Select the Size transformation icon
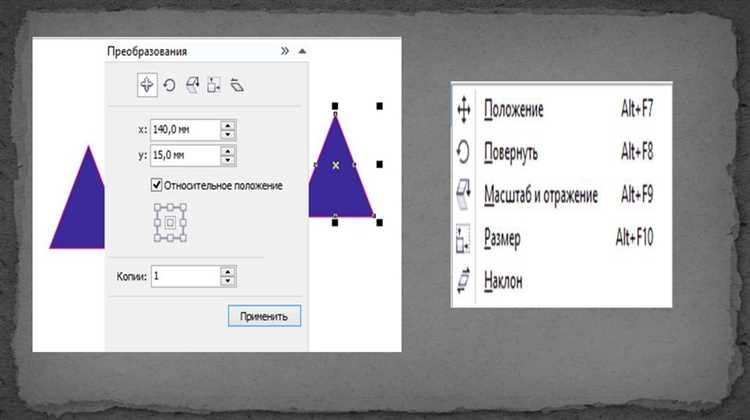This screenshot has height=420, width=750. (214, 86)
